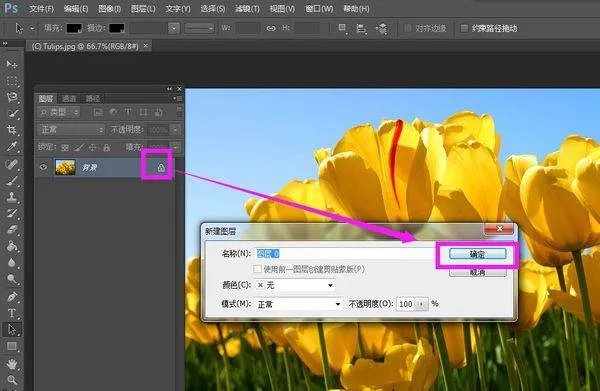Select the Eraser tool
The width and height of the screenshot is (600, 391).
12,230
